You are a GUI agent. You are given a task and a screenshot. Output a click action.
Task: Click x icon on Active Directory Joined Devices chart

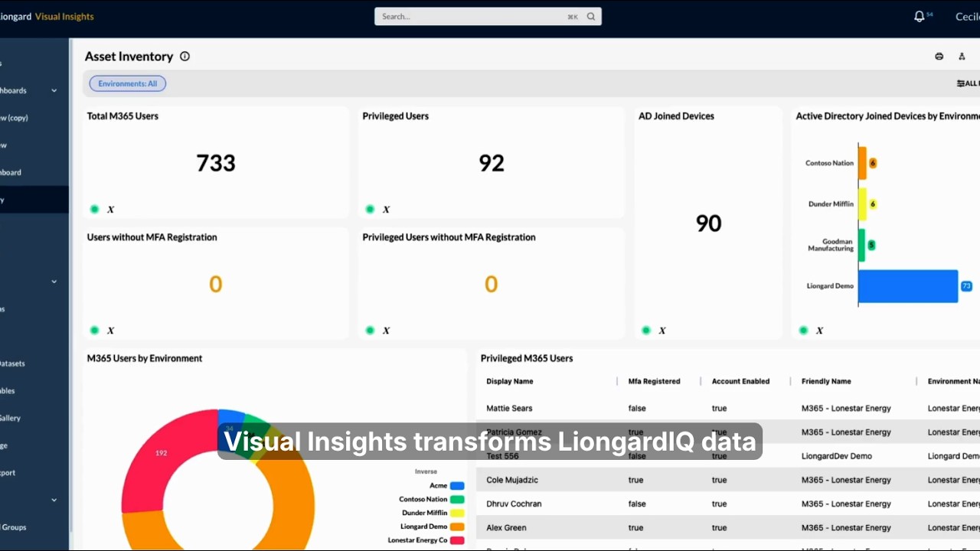[819, 331]
